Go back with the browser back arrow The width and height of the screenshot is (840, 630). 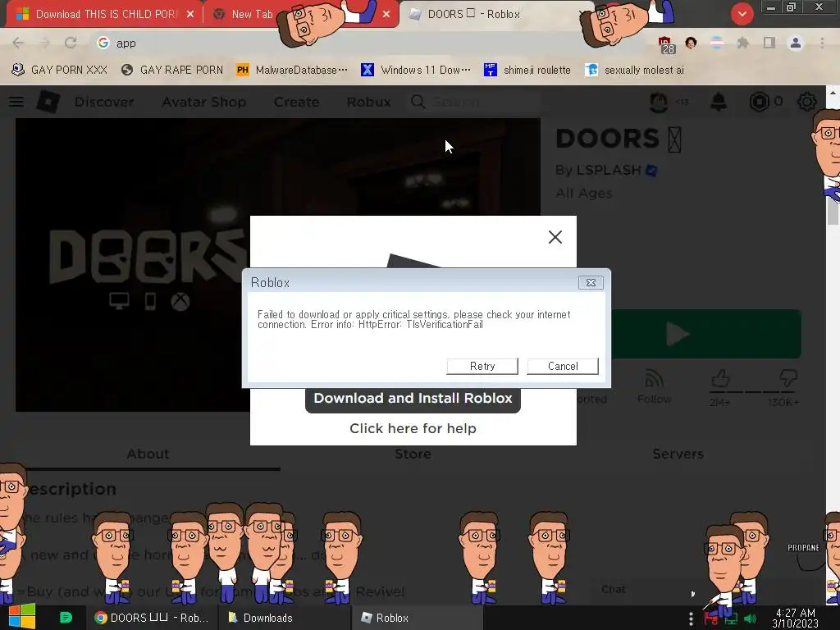pos(18,43)
